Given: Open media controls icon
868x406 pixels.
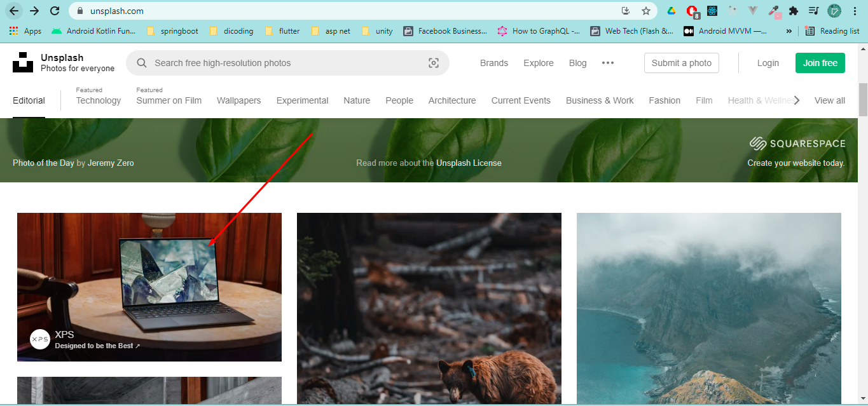Looking at the screenshot, I should [813, 11].
